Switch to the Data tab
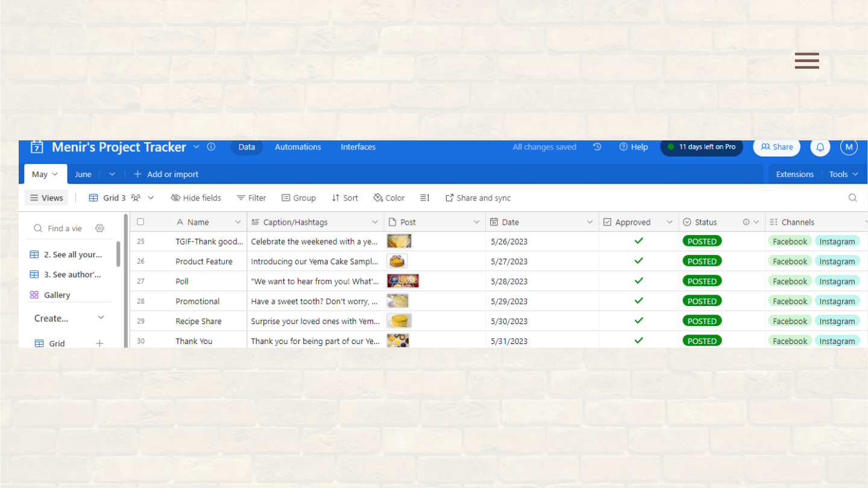868x488 pixels. 247,147
